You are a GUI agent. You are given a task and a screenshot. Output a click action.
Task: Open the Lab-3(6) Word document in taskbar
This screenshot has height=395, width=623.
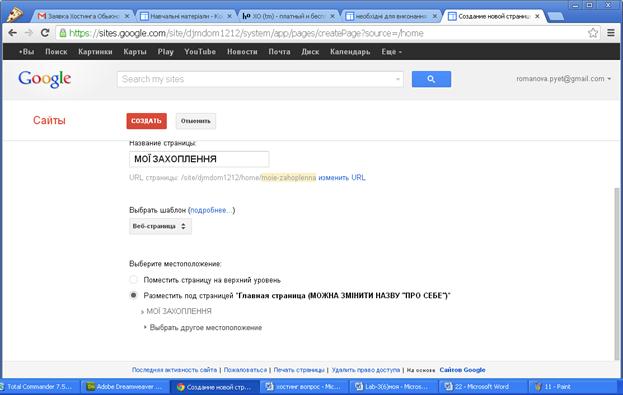click(x=393, y=387)
